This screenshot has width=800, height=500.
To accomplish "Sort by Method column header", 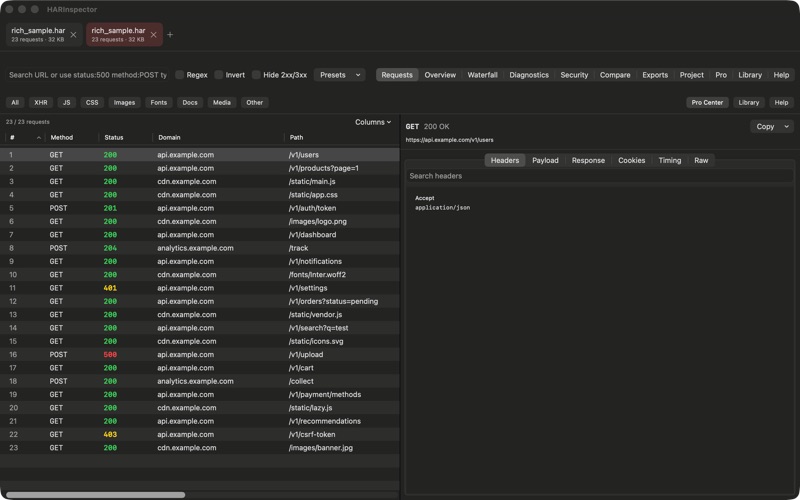I will tap(62, 138).
